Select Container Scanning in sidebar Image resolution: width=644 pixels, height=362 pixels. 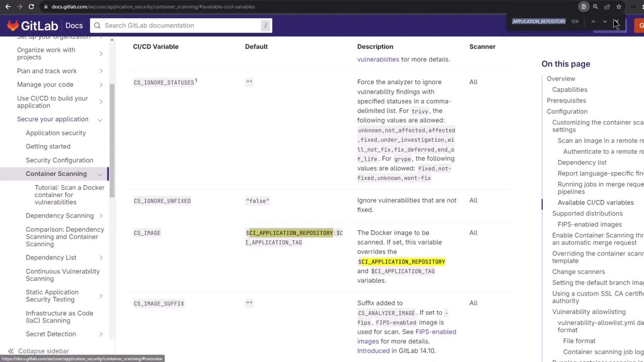(56, 173)
